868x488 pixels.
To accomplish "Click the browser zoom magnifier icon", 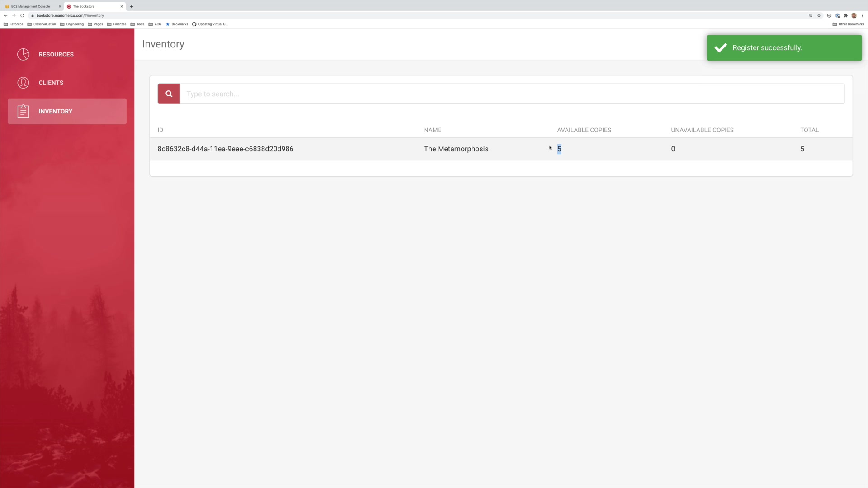I will [x=811, y=15].
